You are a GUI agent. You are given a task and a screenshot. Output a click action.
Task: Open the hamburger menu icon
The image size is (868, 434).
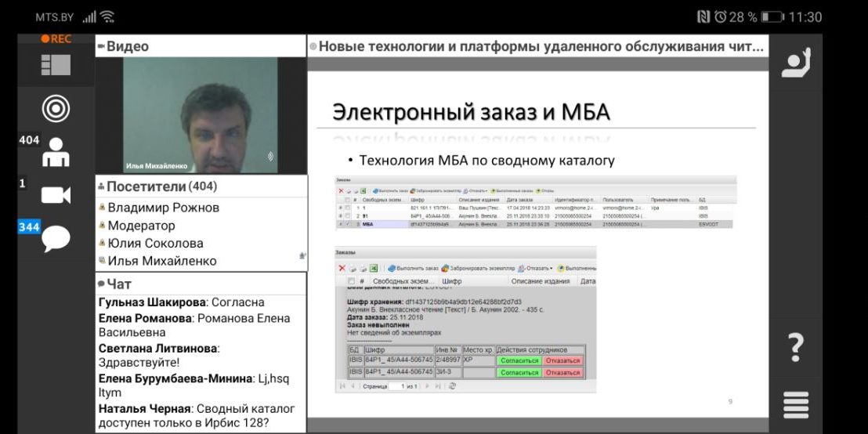click(x=796, y=404)
